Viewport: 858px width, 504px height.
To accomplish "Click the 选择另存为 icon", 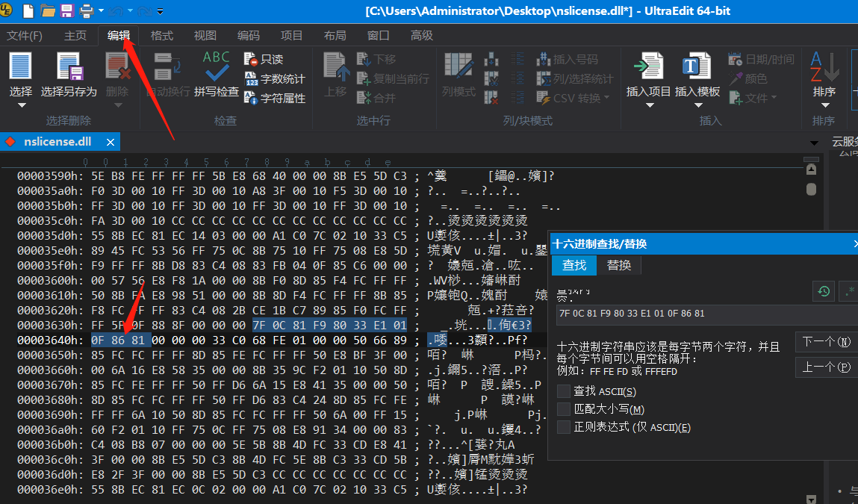I will coord(69,66).
